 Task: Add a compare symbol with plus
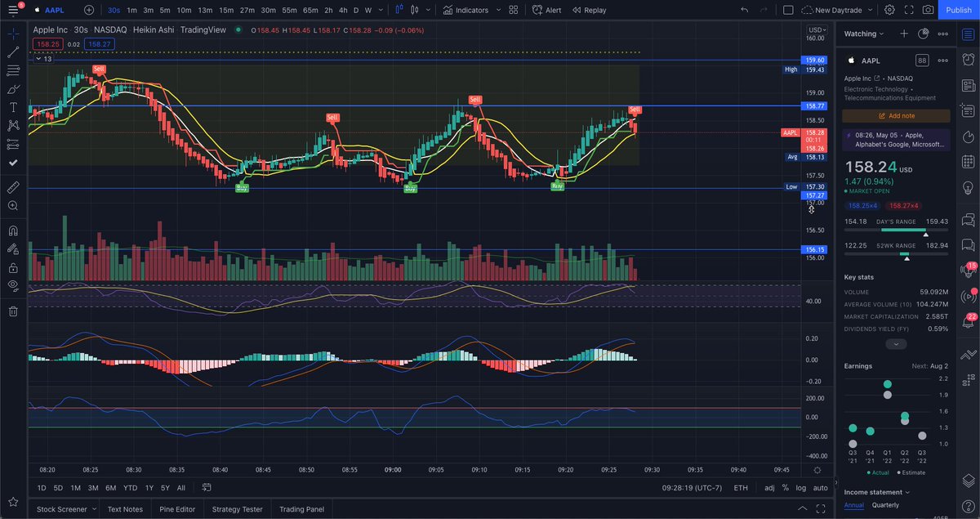coord(88,10)
